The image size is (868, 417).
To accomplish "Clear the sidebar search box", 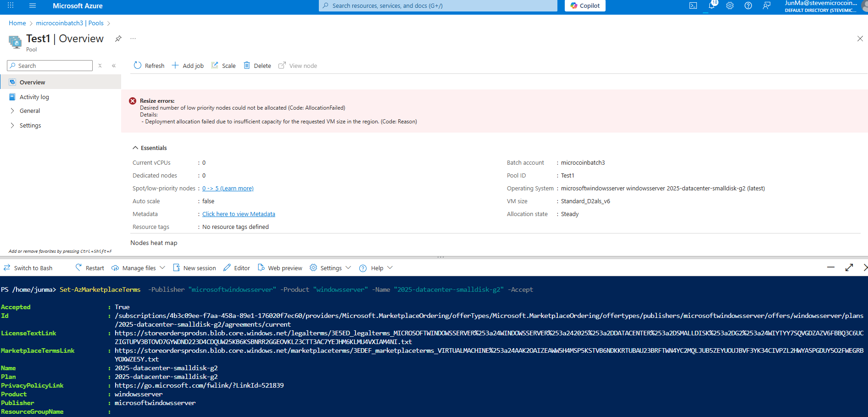I will pyautogui.click(x=100, y=66).
